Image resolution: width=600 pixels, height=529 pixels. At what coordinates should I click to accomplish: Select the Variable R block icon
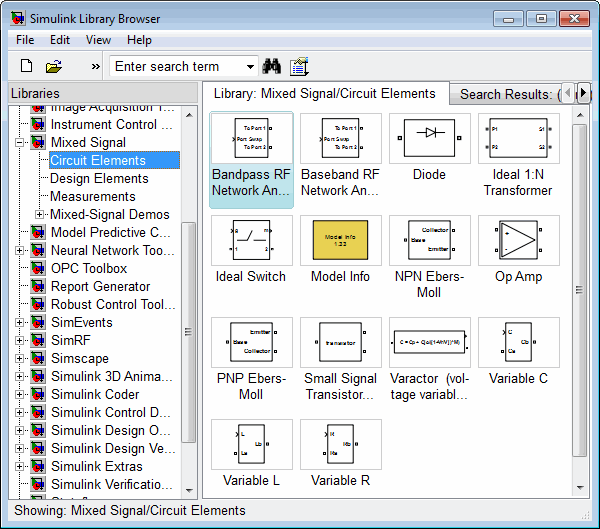(340, 444)
